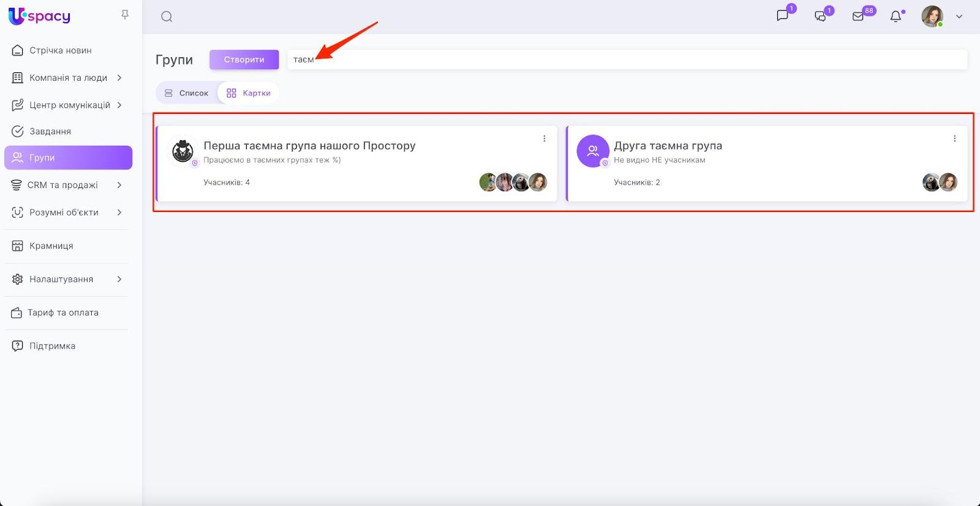980x506 pixels.
Task: Switch to Картки view tab
Action: click(x=248, y=93)
